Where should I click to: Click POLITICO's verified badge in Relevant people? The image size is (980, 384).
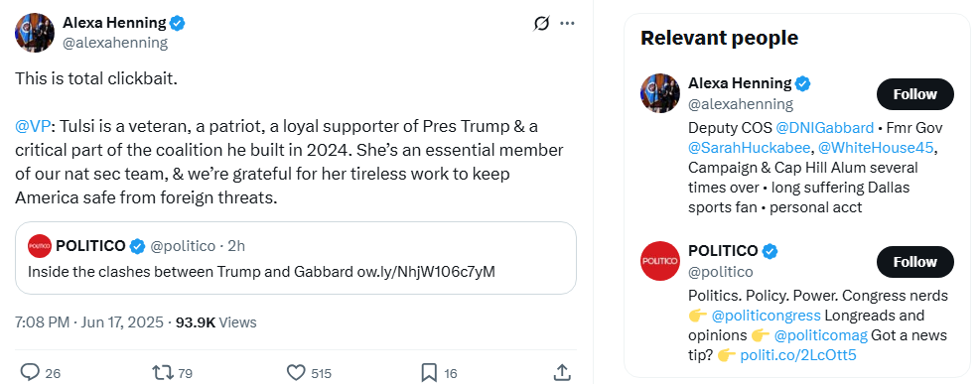[770, 251]
